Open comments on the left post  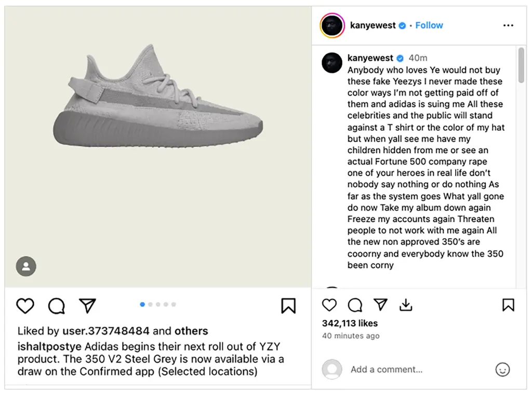(x=56, y=306)
